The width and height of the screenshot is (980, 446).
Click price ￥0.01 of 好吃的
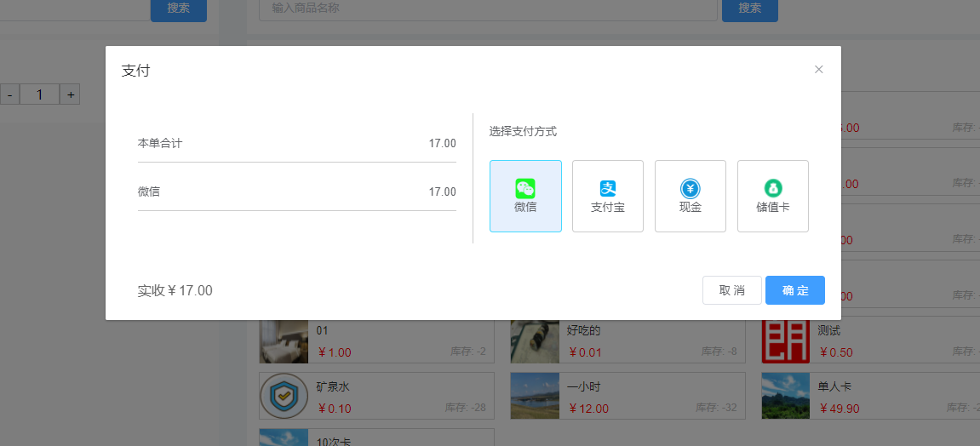tap(585, 353)
